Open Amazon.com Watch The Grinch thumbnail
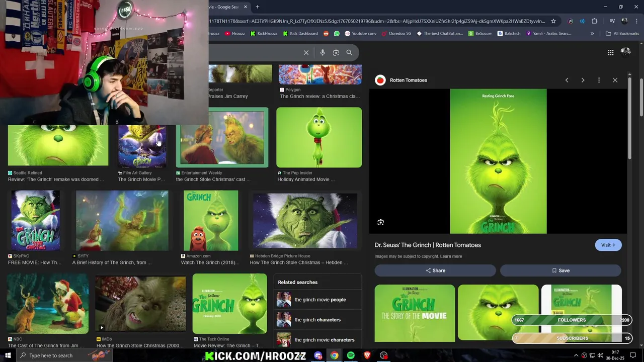Viewport: 644px width, 362px height. [211, 220]
